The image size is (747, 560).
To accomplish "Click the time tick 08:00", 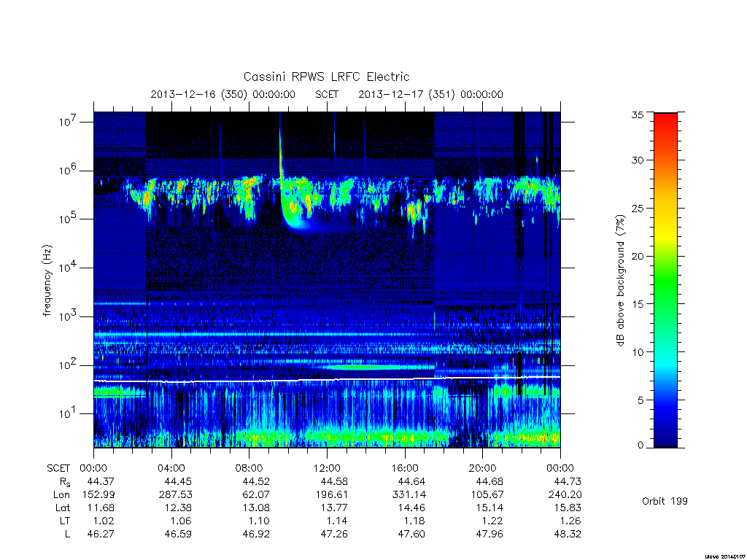I will [249, 468].
